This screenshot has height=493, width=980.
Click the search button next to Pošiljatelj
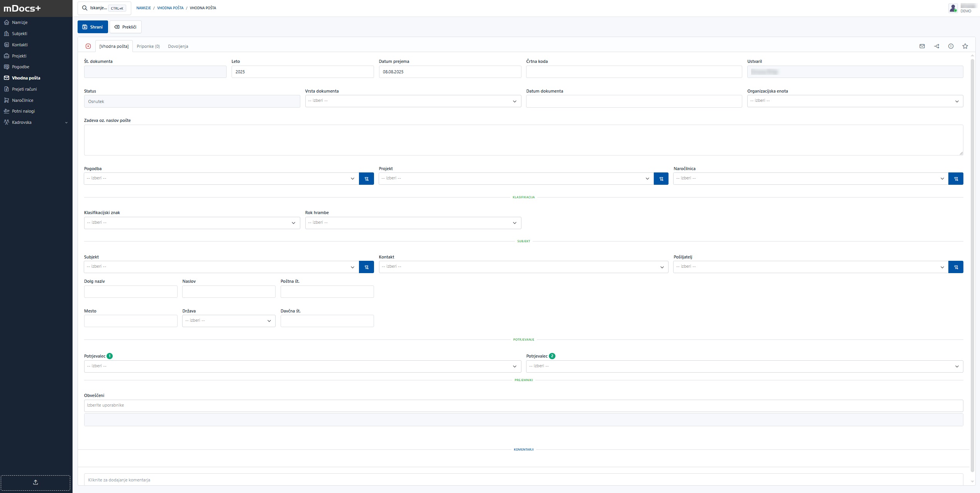coord(956,267)
